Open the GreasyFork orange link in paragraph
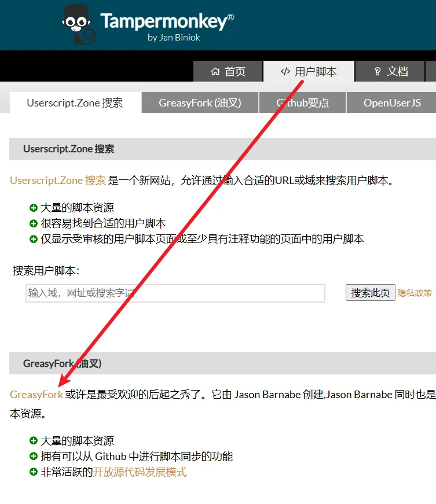This screenshot has width=436, height=504. pos(36,395)
